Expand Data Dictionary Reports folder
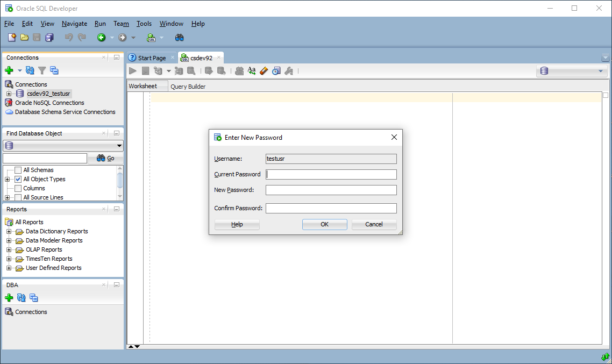Viewport: 612px width, 364px height. pos(9,231)
